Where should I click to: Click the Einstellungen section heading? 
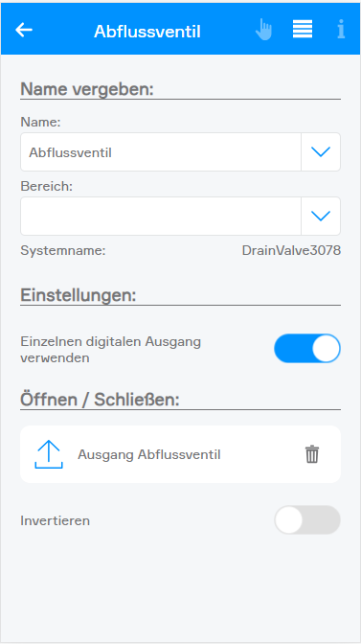point(78,295)
